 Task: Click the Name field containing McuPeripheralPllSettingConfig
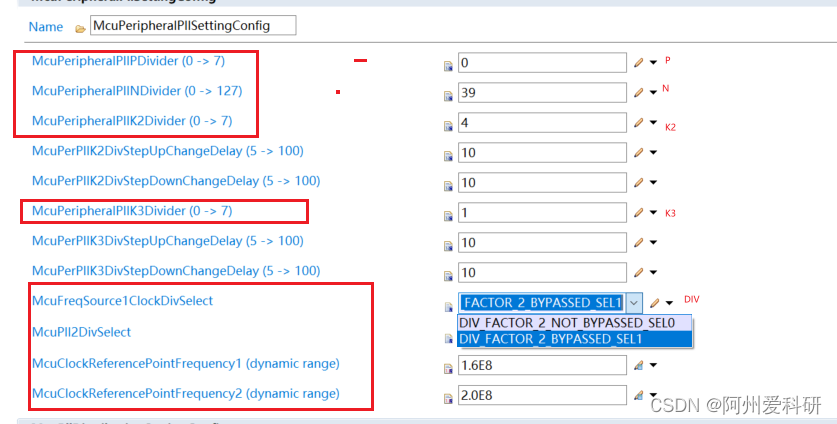coord(192,25)
